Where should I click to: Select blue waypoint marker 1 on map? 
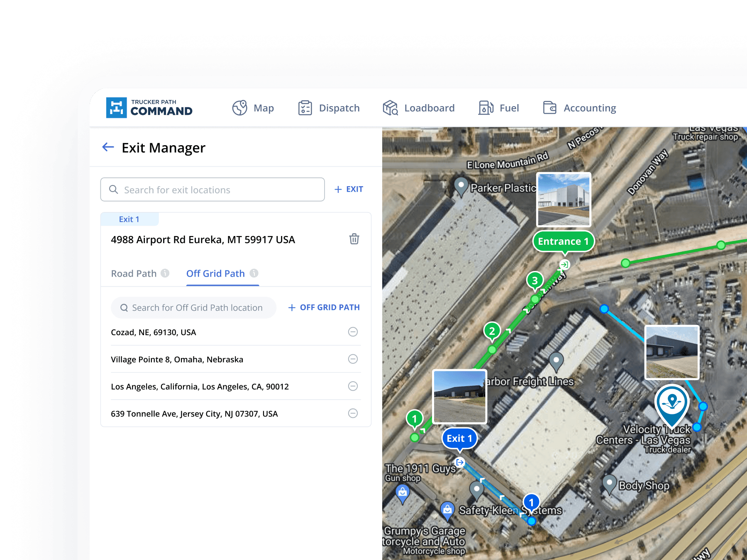[531, 502]
